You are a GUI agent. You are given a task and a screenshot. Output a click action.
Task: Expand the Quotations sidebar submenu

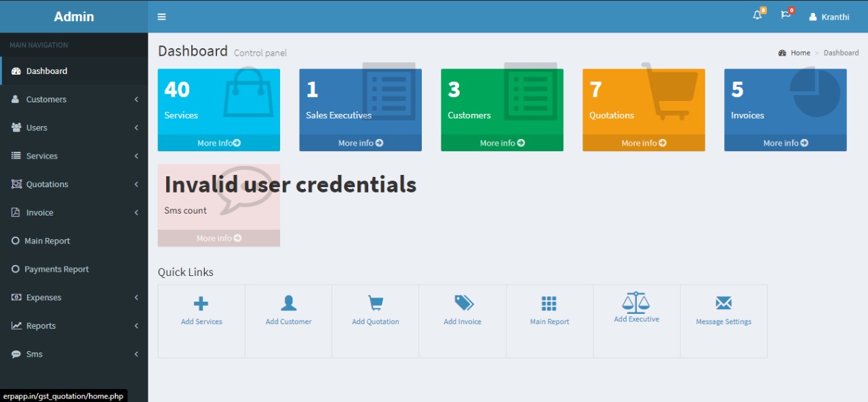(74, 184)
